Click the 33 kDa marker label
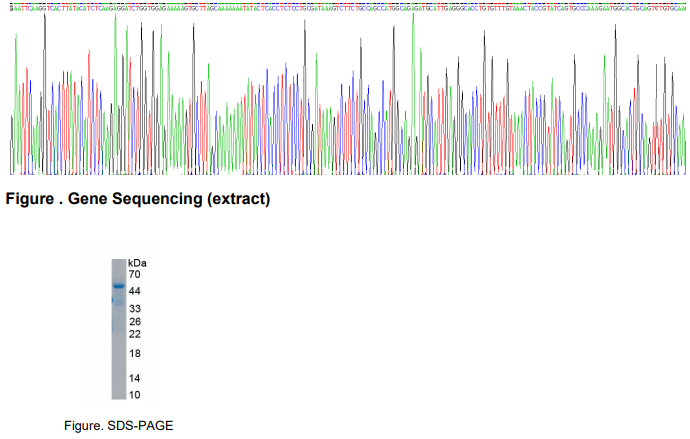This screenshot has height=439, width=690. coord(134,308)
